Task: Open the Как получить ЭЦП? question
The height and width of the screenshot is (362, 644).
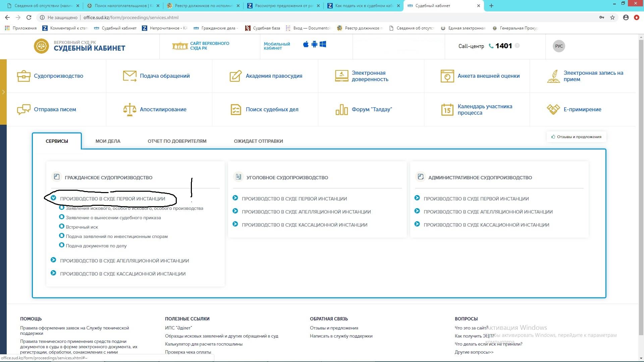Action: click(x=475, y=336)
